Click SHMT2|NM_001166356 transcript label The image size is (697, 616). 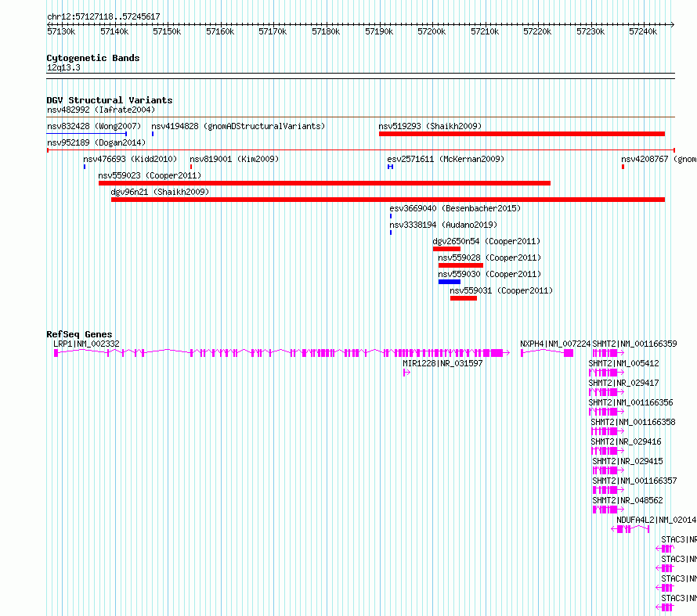(630, 402)
